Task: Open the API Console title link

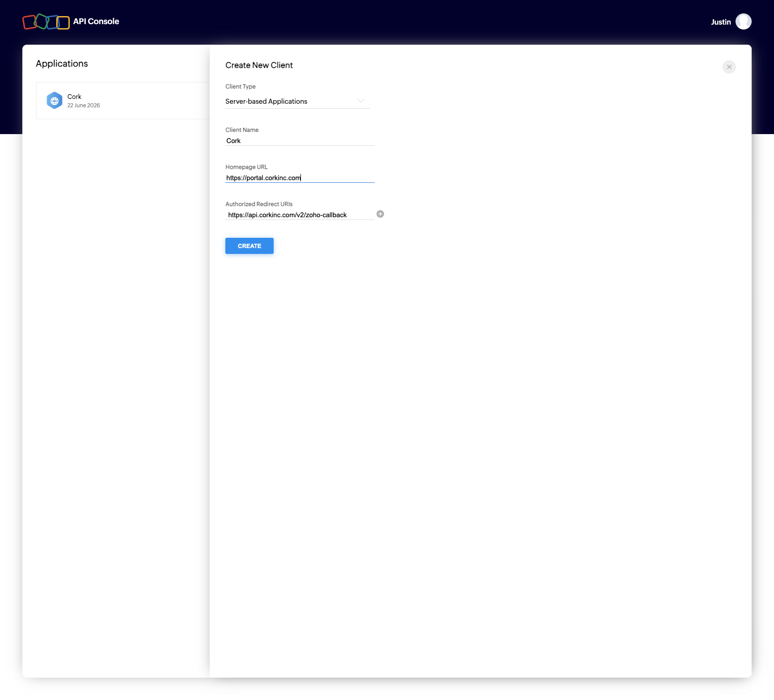Action: (96, 21)
